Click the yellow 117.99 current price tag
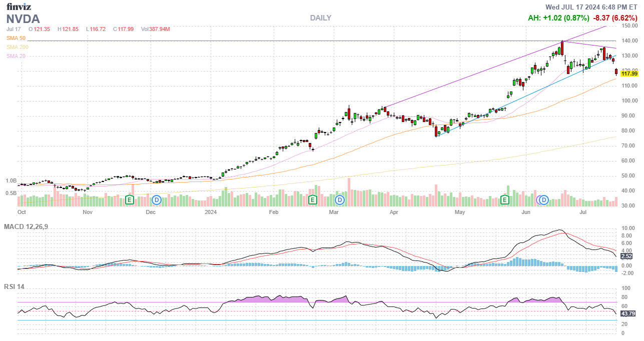 pos(629,73)
